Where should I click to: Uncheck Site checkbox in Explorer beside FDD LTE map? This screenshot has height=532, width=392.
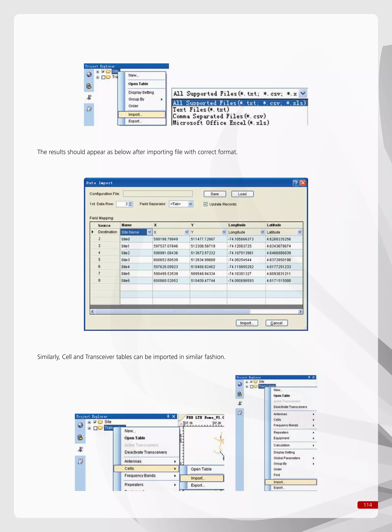95,422
